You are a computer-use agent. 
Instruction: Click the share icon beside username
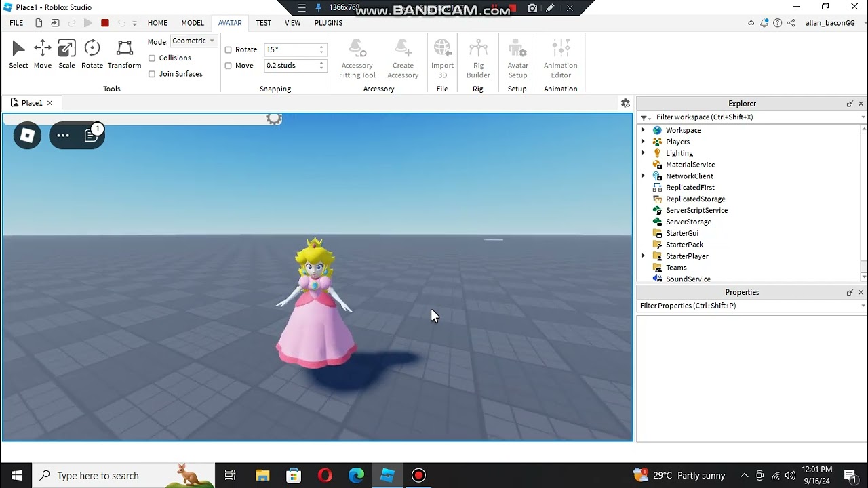pos(791,23)
